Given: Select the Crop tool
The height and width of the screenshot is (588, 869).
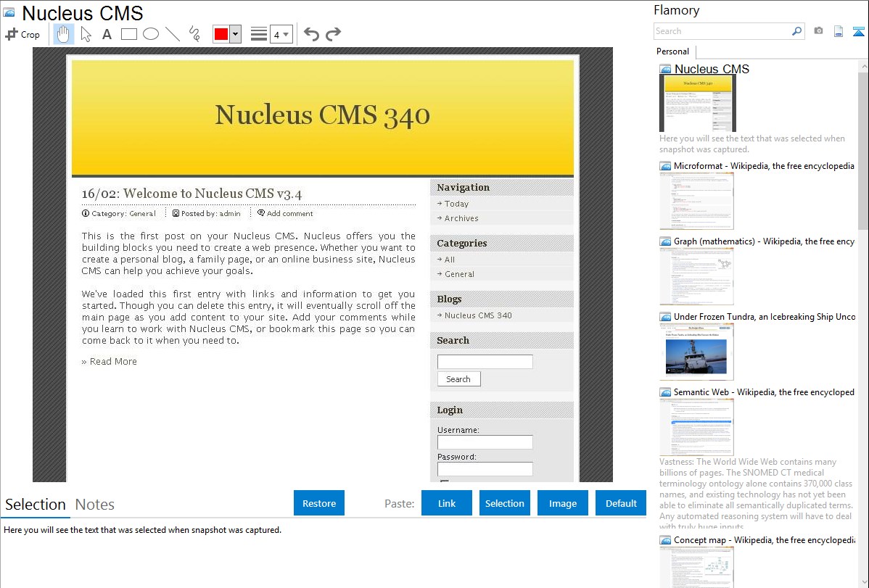Looking at the screenshot, I should [x=22, y=34].
